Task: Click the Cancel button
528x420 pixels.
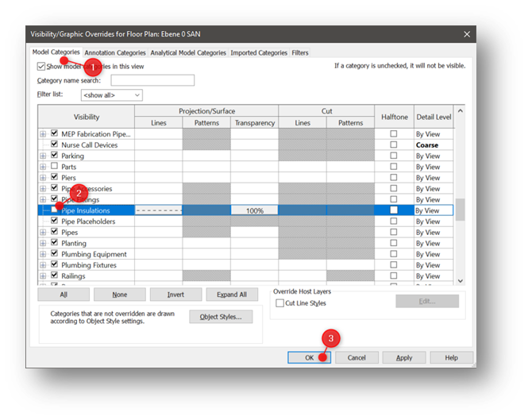Action: 356,357
